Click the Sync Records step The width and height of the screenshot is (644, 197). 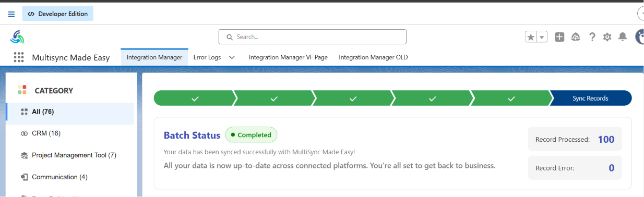[591, 98]
